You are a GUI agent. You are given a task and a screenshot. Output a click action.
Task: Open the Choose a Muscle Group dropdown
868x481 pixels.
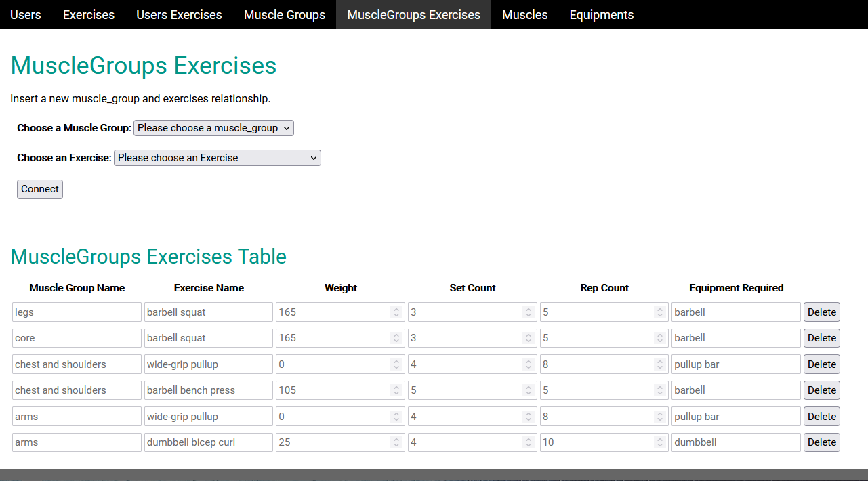213,128
